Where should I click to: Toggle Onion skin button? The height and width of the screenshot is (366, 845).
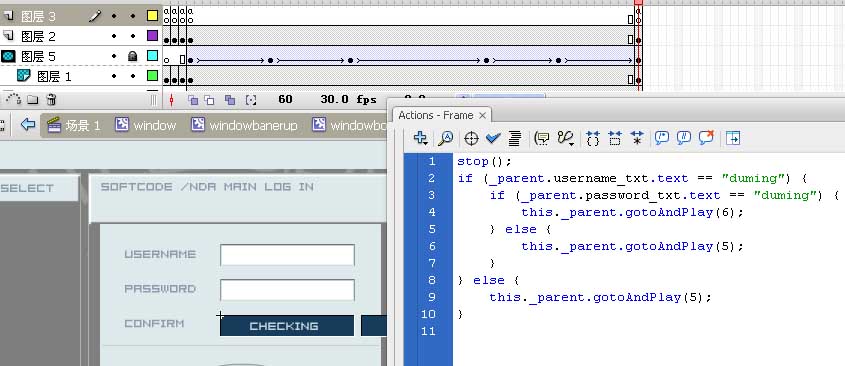tap(192, 100)
